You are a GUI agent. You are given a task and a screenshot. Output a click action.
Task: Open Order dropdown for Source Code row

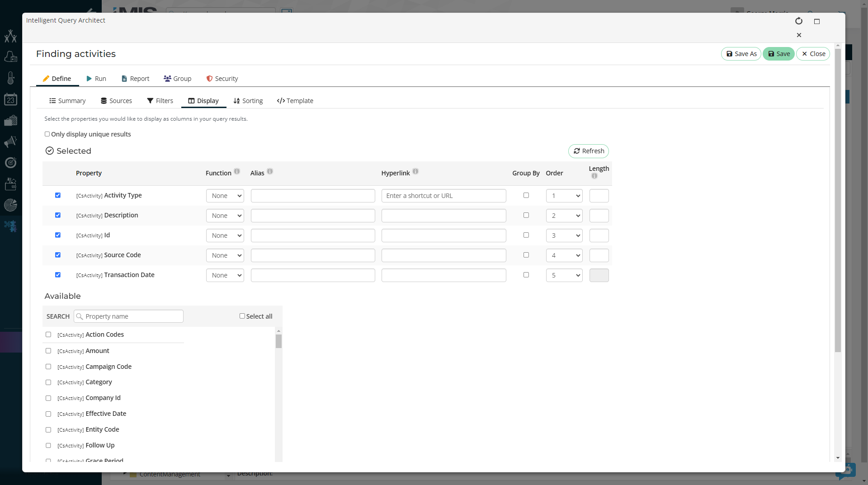click(564, 255)
